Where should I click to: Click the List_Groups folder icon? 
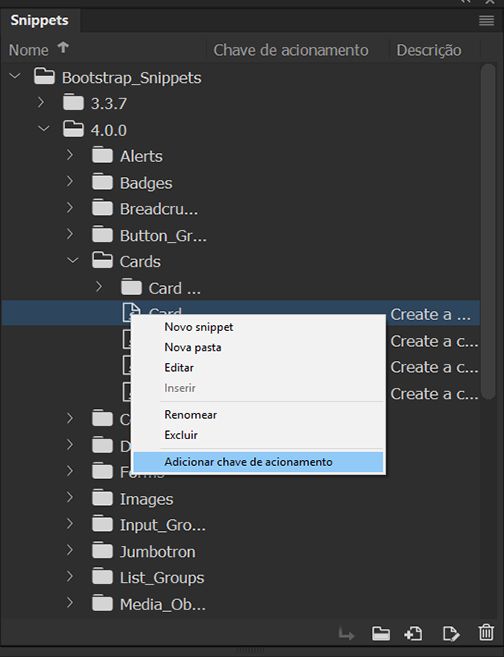click(x=103, y=577)
